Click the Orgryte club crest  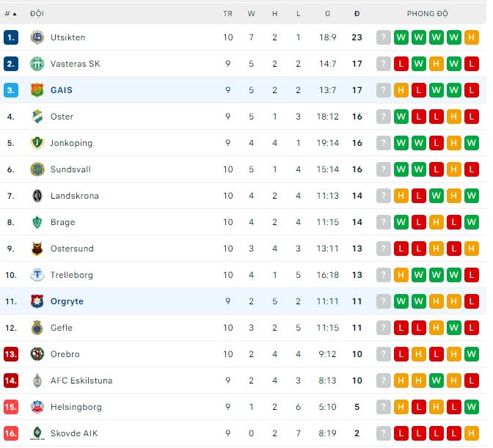pos(37,301)
